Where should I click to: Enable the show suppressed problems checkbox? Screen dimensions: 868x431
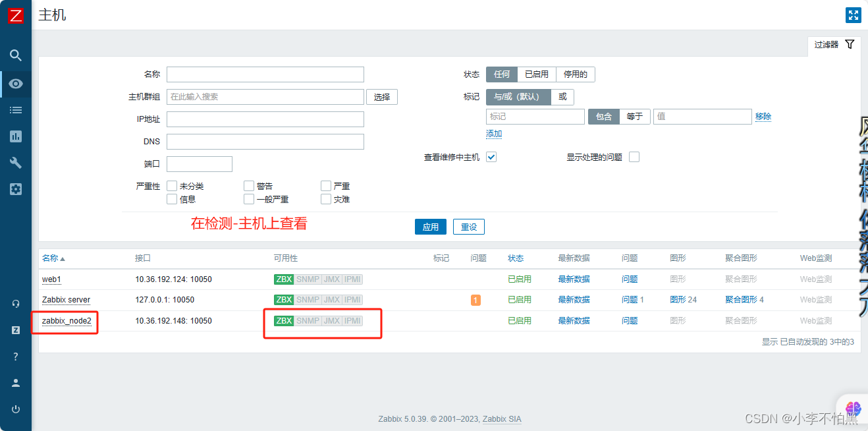tap(634, 157)
